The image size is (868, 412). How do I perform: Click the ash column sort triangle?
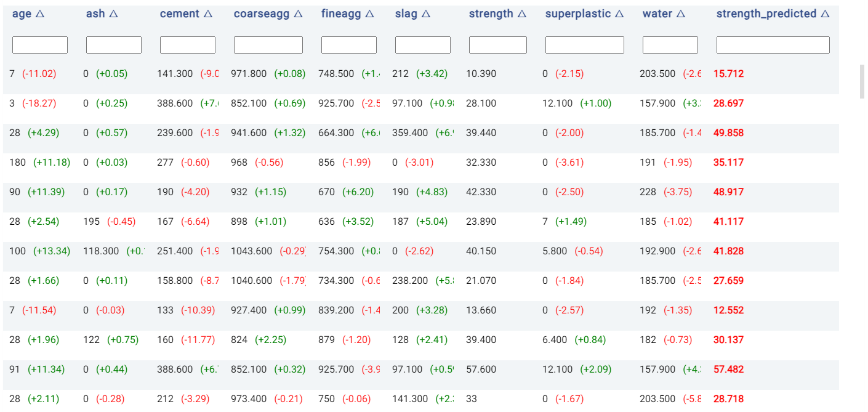point(113,14)
